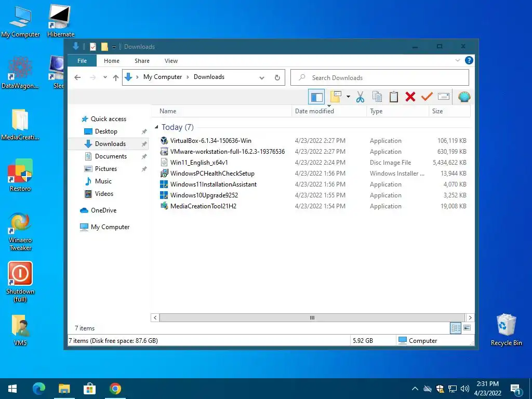Click scrollbar right arrow button

click(470, 317)
